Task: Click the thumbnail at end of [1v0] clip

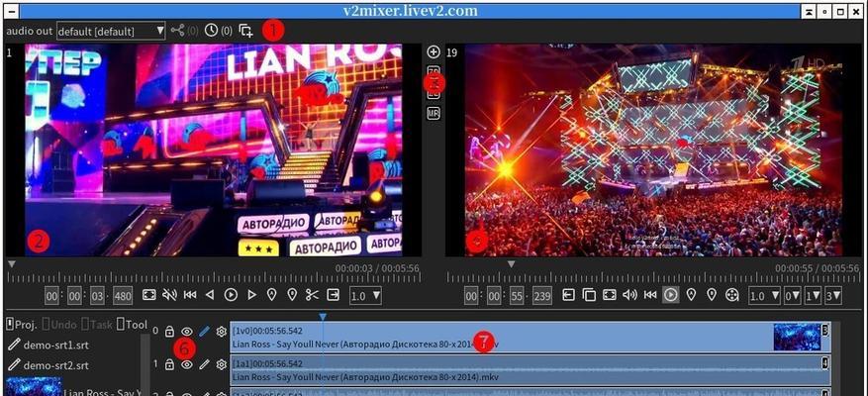Action: pos(797,338)
